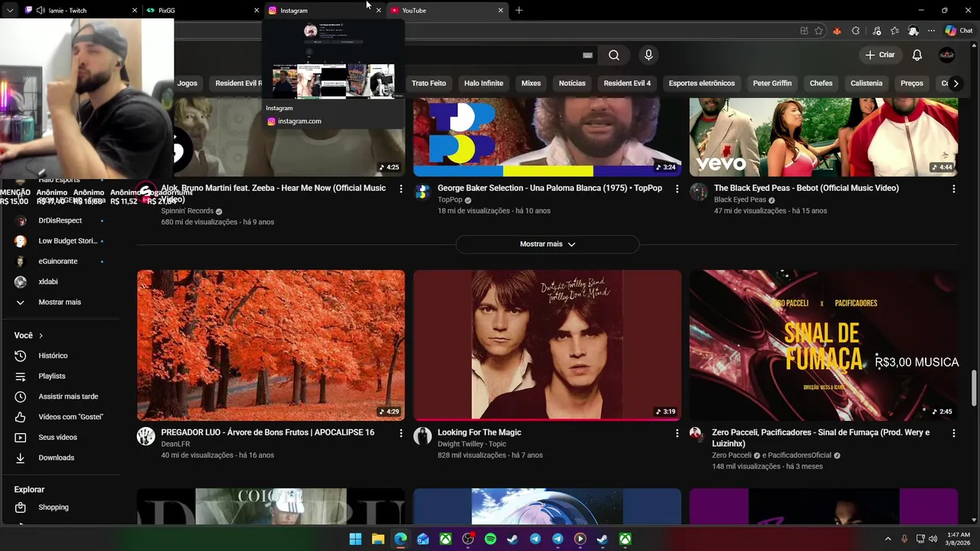Open DrDisRespect subscription in sidebar
This screenshot has width=980, height=551.
tap(59, 220)
